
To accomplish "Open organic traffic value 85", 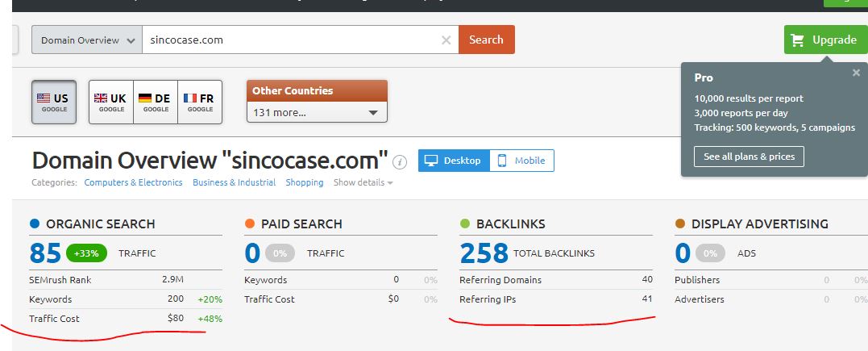I will point(45,253).
